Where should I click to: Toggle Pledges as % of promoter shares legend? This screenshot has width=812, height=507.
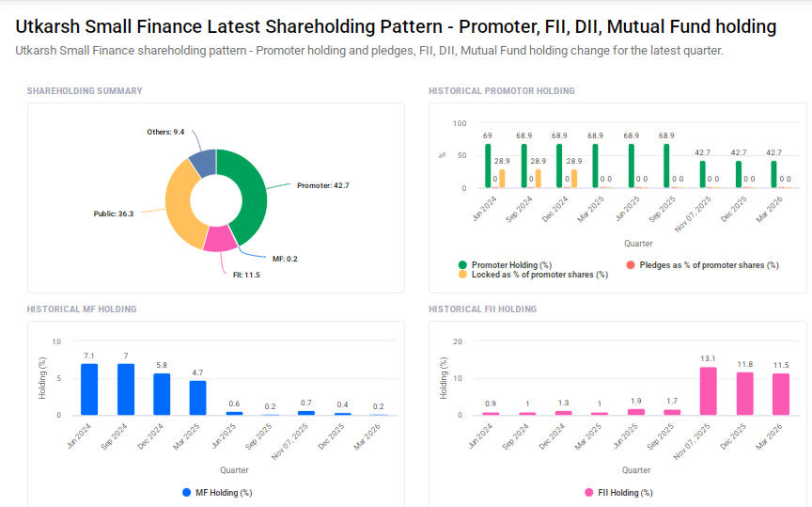coord(703,265)
